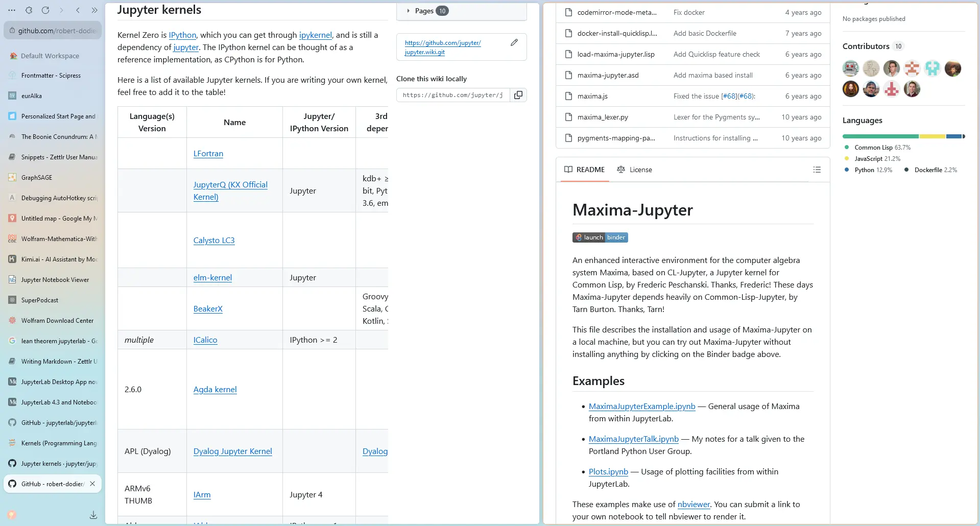Screen dimensions: 980x526
Task: Open the Agda kernel link
Action: click(x=215, y=390)
